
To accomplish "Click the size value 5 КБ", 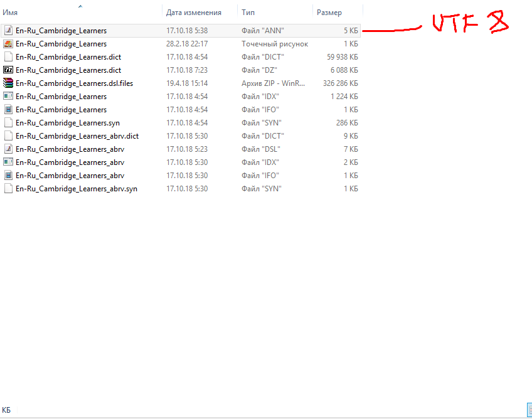I will point(351,31).
